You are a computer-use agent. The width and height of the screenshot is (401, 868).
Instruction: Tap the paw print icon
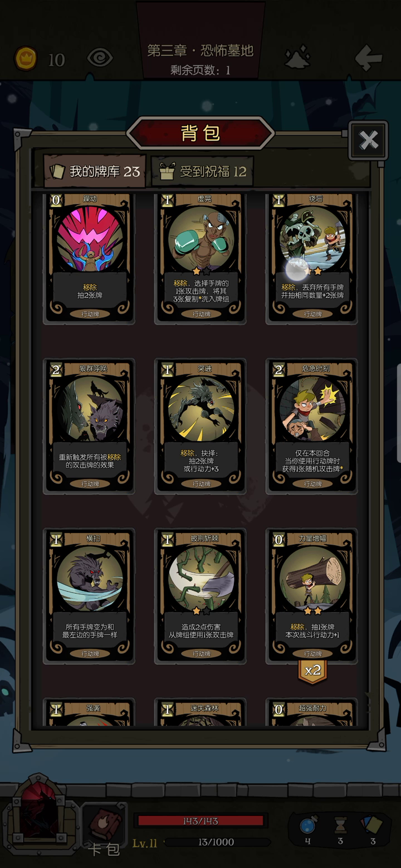tap(298, 57)
